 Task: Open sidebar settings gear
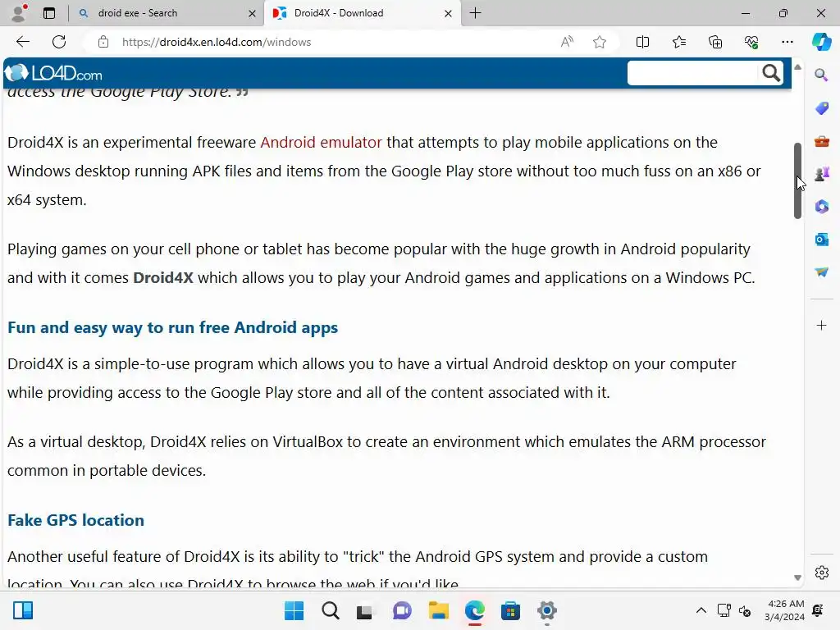coord(821,573)
